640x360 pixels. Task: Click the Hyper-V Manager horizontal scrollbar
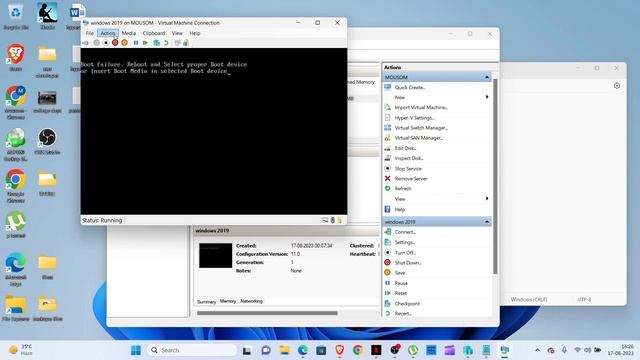click(x=267, y=313)
